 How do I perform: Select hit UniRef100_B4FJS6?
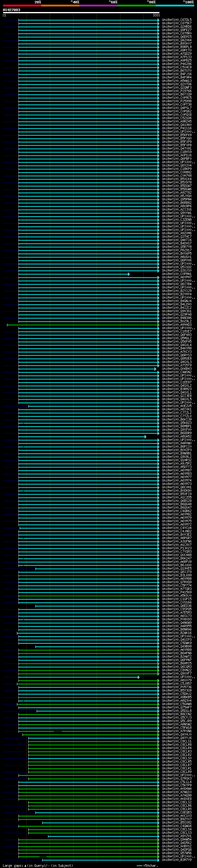pyautogui.click(x=176, y=74)
